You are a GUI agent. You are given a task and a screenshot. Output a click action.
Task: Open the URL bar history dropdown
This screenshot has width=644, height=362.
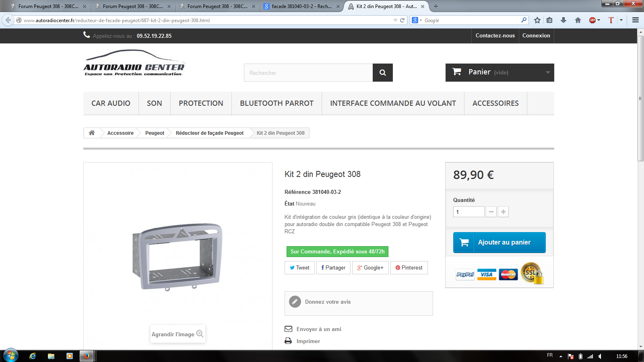[x=395, y=20]
